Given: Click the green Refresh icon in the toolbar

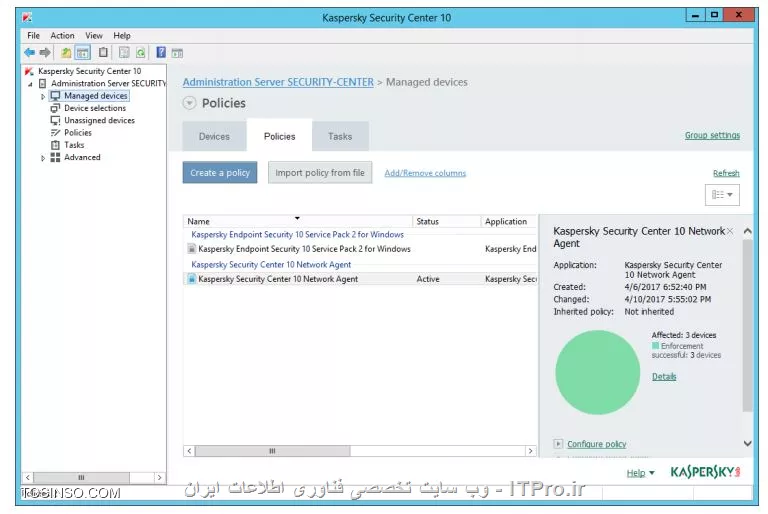Looking at the screenshot, I should coord(141,52).
